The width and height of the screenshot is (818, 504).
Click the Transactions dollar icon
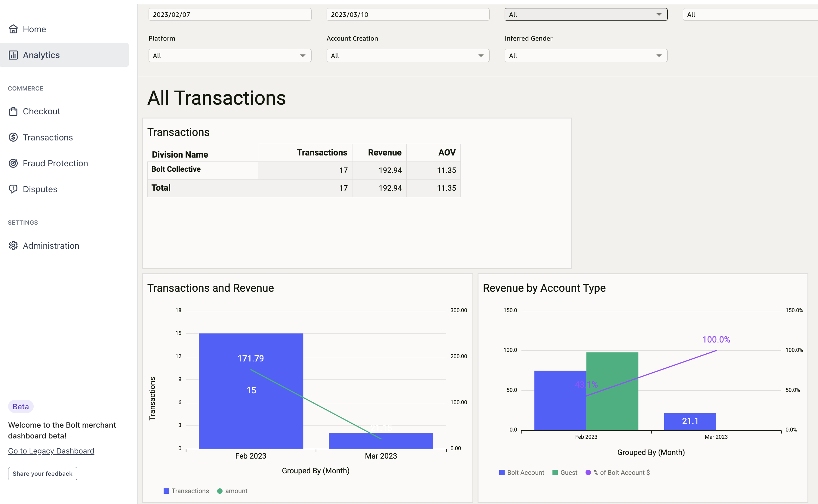(x=13, y=137)
